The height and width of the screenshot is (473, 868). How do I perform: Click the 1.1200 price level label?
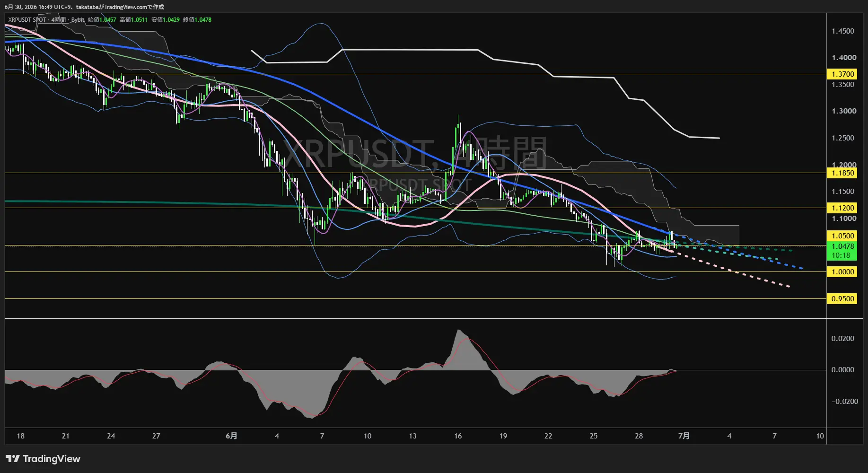coord(842,208)
